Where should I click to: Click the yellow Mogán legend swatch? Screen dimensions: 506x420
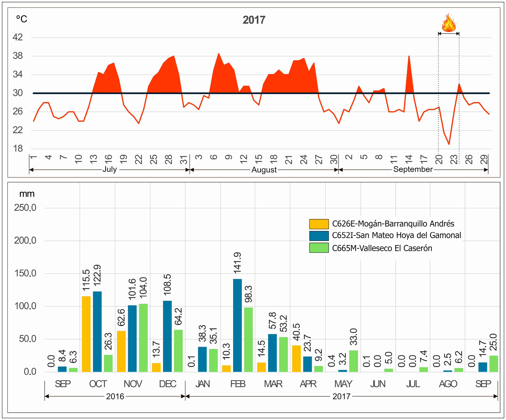[319, 224]
